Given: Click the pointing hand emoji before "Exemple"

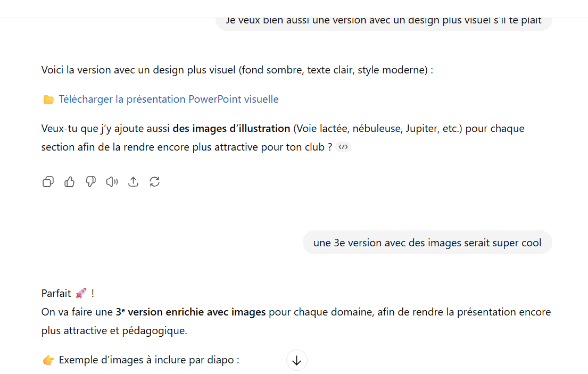Looking at the screenshot, I should click(48, 360).
